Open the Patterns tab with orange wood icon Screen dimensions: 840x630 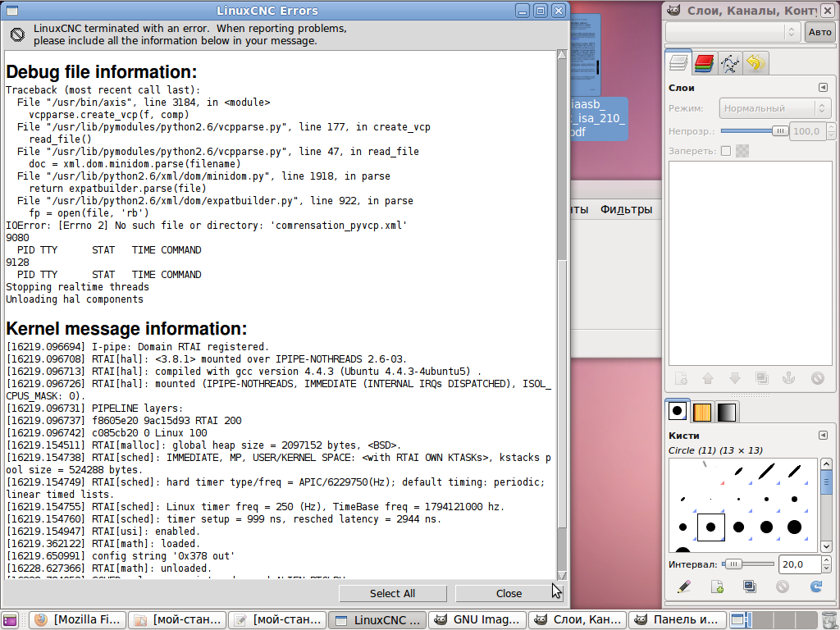click(702, 412)
